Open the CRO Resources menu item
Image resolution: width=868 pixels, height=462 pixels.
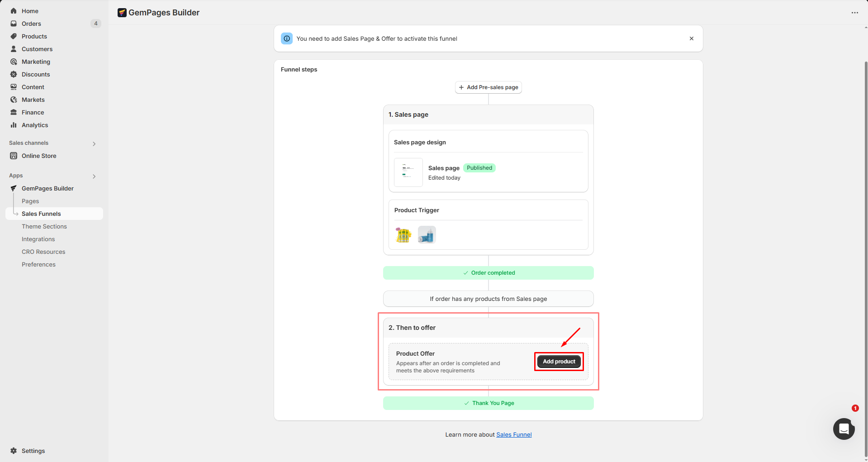tap(43, 252)
